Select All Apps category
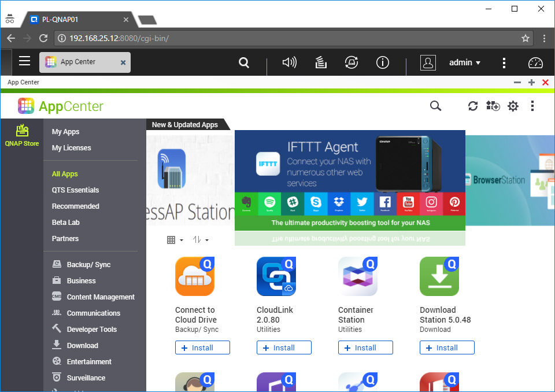The image size is (555, 392). 65,174
